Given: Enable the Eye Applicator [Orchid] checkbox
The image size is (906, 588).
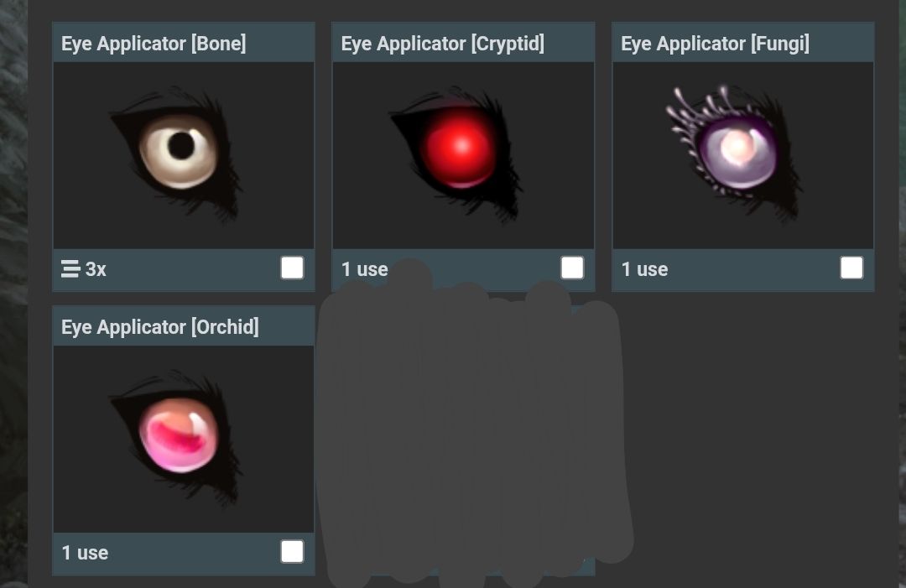Looking at the screenshot, I should 293,552.
